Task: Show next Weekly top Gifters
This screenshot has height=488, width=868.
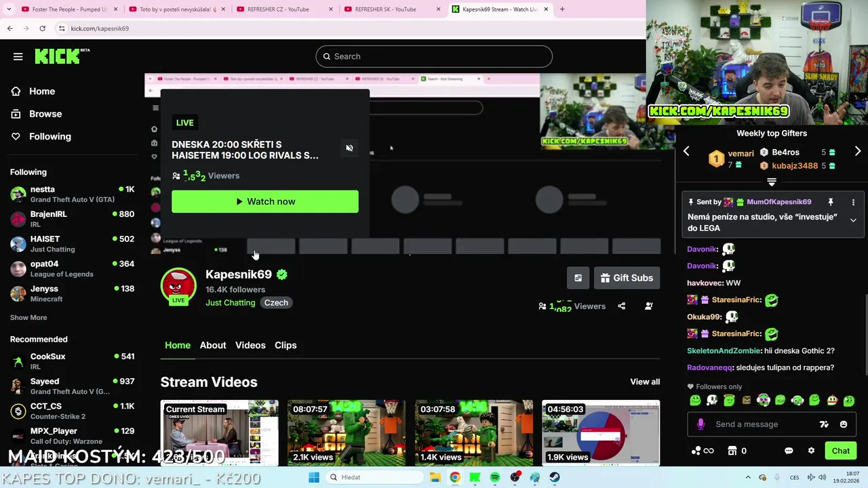Action: [858, 152]
